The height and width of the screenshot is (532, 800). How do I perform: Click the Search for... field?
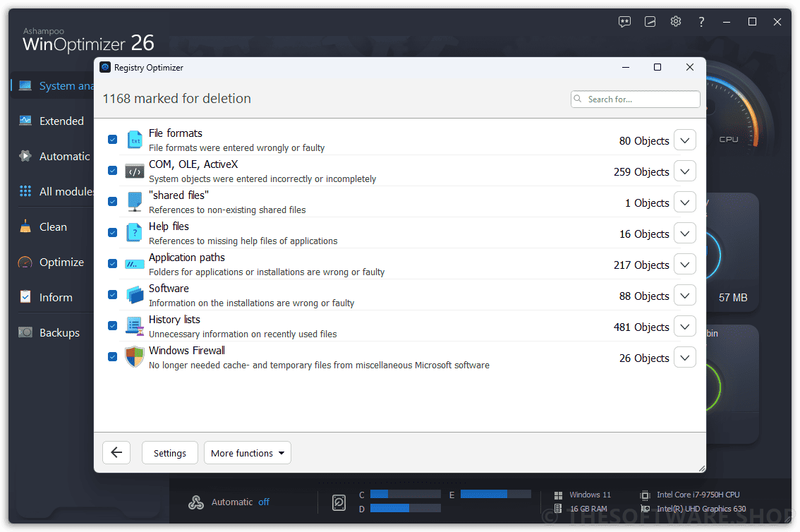pyautogui.click(x=635, y=99)
